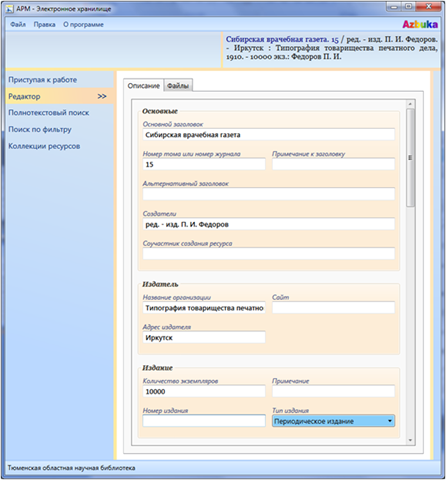Expand the Тип издания dropdown
The width and height of the screenshot is (446, 480).
pos(333,421)
